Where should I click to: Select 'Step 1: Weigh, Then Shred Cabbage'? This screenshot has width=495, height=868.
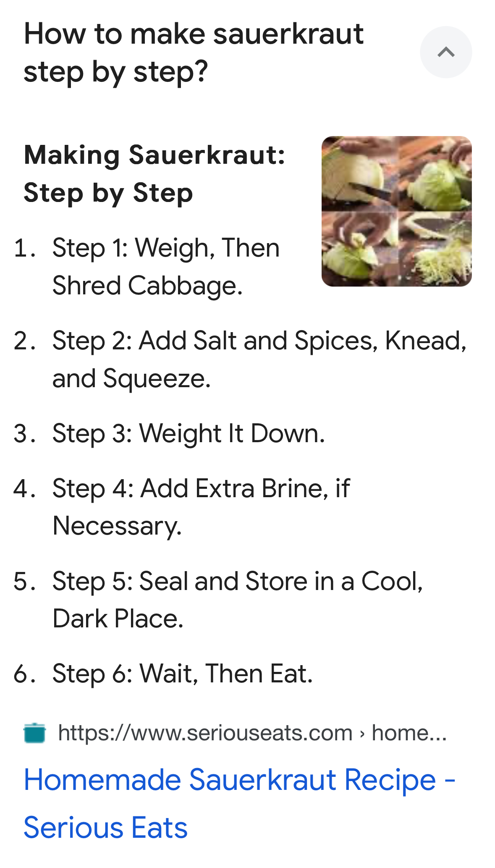coord(166,267)
